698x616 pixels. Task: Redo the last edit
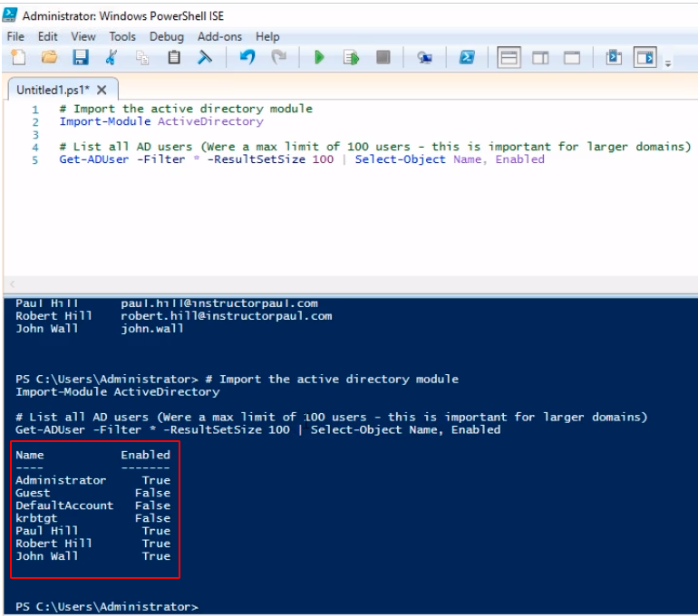(278, 57)
